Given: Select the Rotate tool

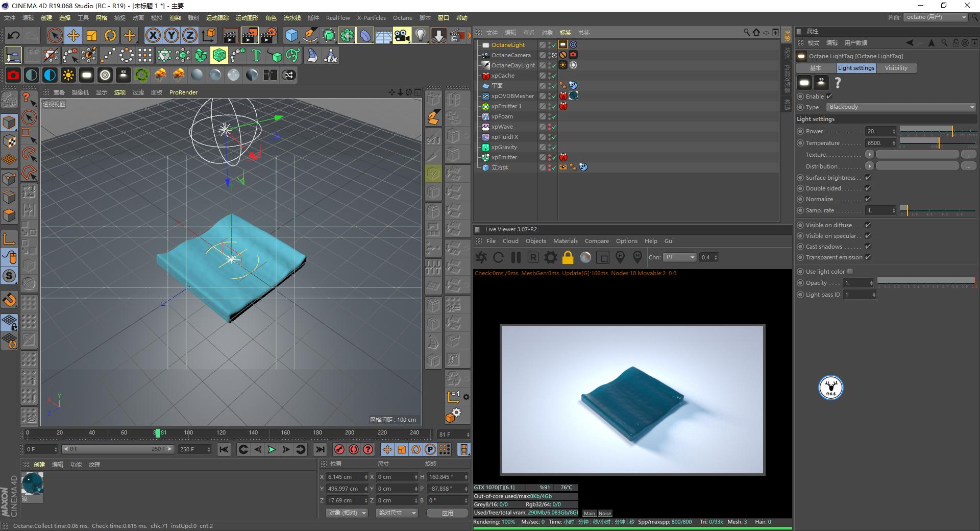Looking at the screenshot, I should coord(110,35).
